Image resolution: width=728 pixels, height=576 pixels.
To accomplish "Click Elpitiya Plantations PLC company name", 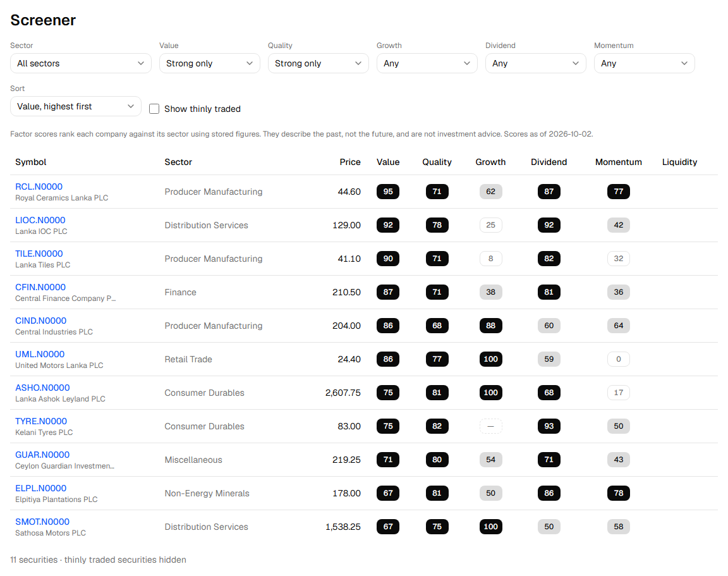I will 56,499.
